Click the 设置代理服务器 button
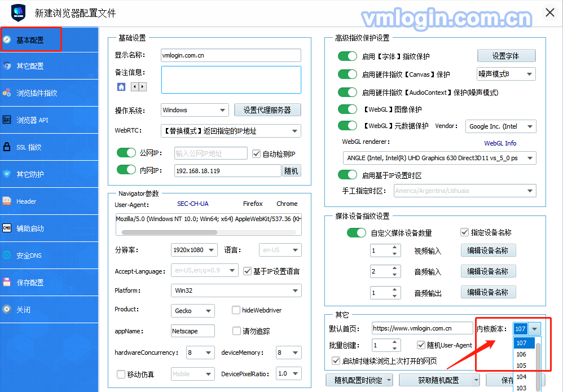This screenshot has height=392, width=563. pyautogui.click(x=267, y=110)
